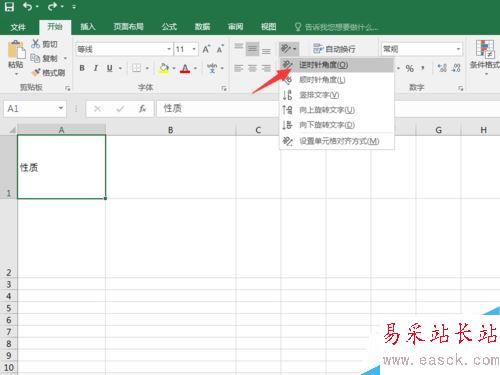500x375 pixels.
Task: Switch to the 视图 tab
Action: click(268, 27)
